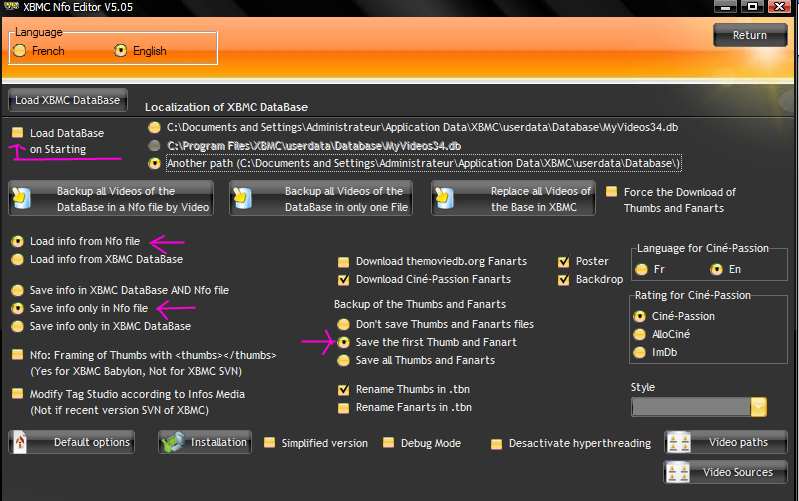Click Backup all Videos in a Nfo file by Video
The height and width of the screenshot is (501, 799).
pyautogui.click(x=111, y=198)
